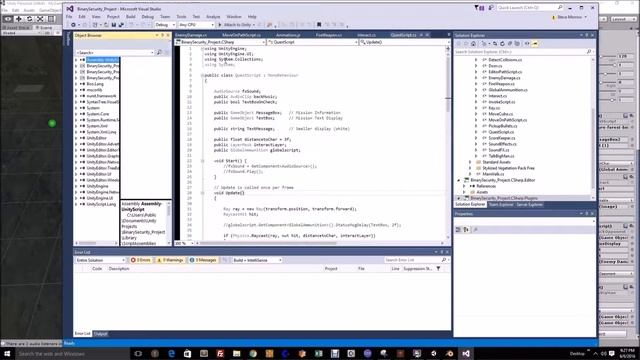Click the Save file toolbar icon
Screen dimensions: 640x360
point(114,25)
